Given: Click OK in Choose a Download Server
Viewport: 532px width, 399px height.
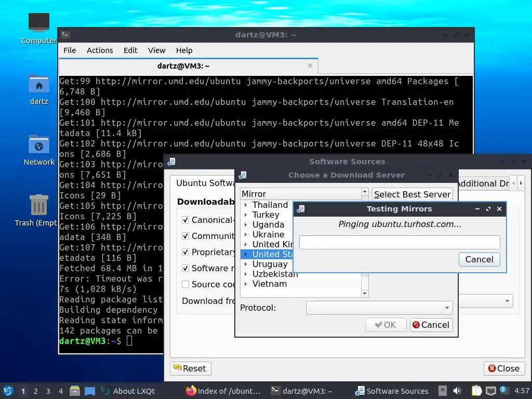Looking at the screenshot, I should coord(386,325).
